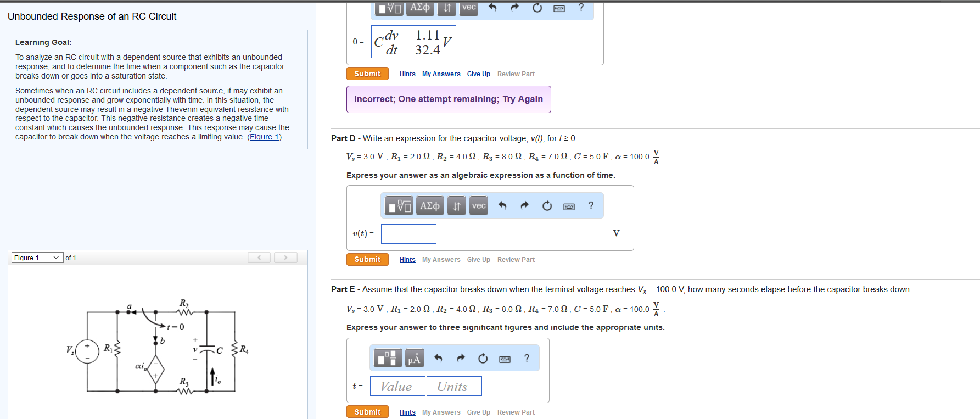Open Greek symbols menu in Part D toolbar

coord(430,206)
